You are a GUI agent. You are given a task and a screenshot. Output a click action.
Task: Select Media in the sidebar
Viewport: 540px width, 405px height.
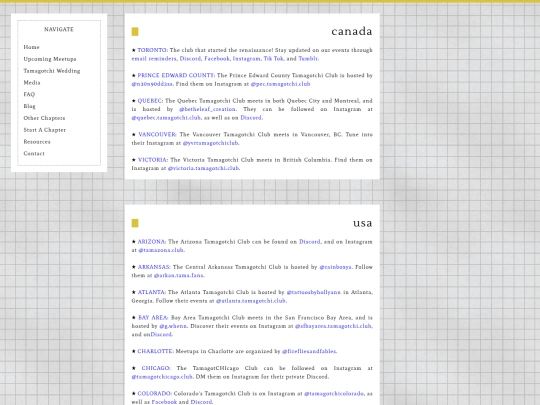pos(32,83)
